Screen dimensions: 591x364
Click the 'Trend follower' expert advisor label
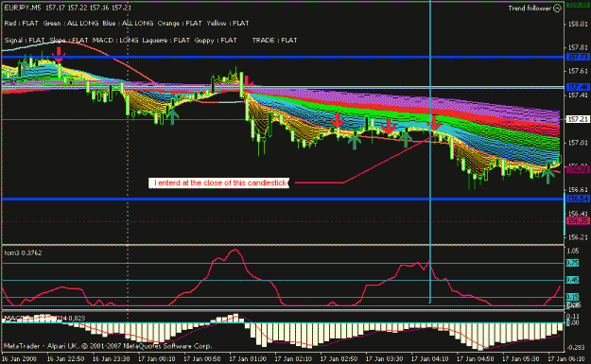[x=530, y=9]
